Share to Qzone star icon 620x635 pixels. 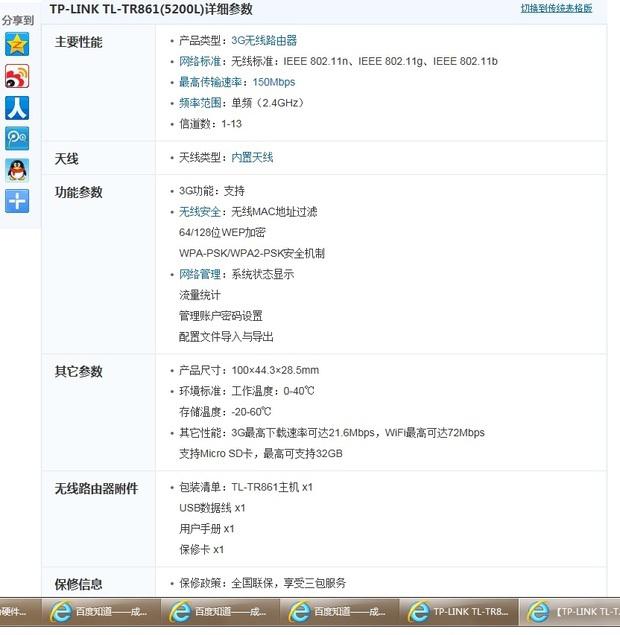coord(17,44)
